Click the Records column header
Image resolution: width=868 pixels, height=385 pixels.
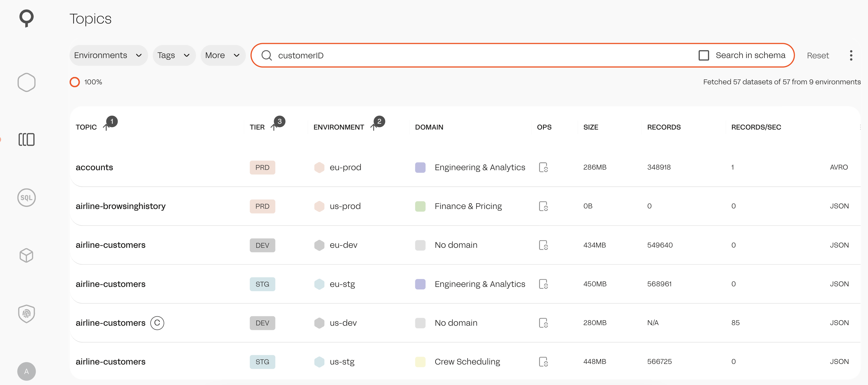(x=663, y=127)
